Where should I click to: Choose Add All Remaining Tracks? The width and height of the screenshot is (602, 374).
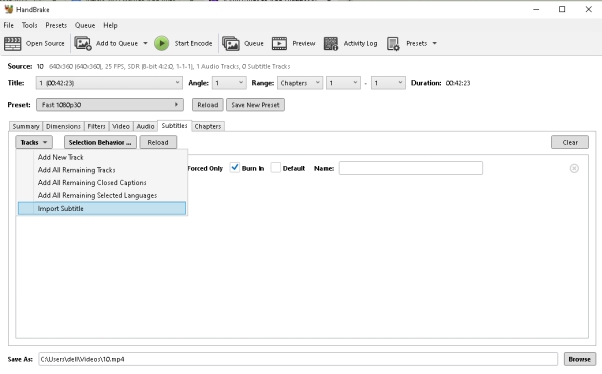(102, 170)
